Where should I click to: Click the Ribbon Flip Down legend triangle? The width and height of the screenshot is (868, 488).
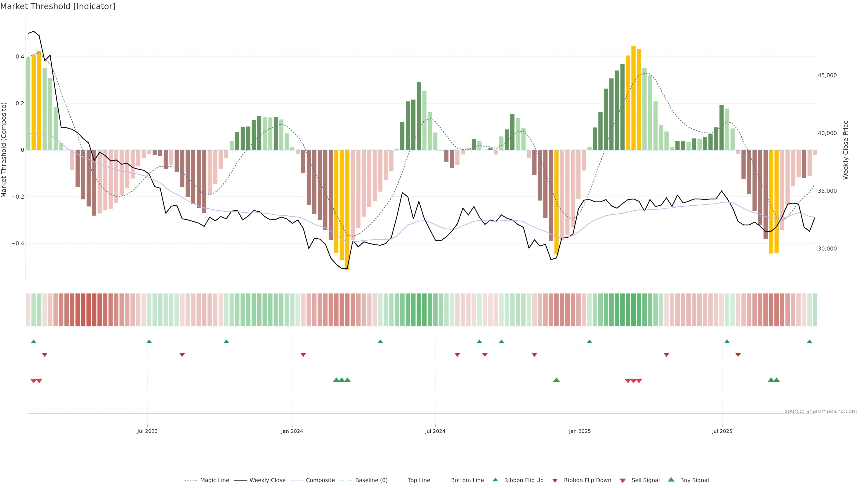[555, 481]
